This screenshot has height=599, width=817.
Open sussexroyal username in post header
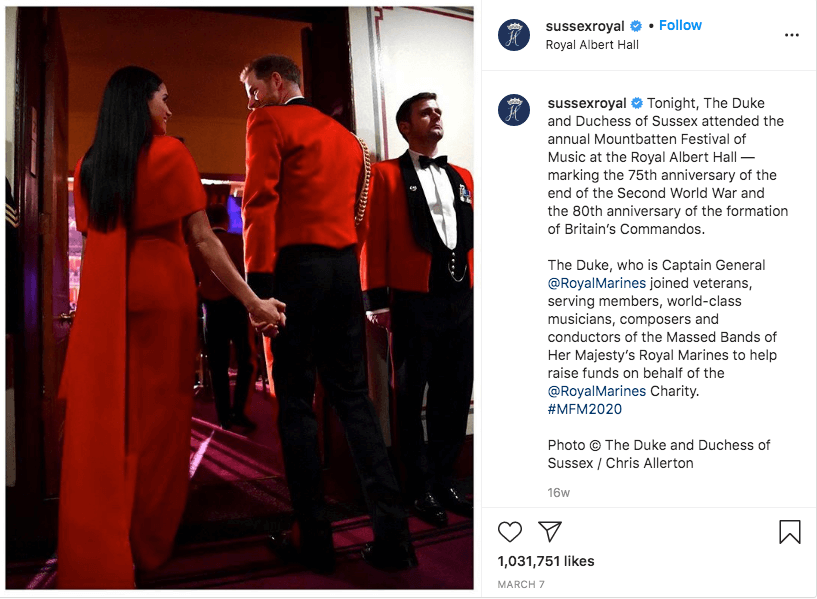(585, 26)
